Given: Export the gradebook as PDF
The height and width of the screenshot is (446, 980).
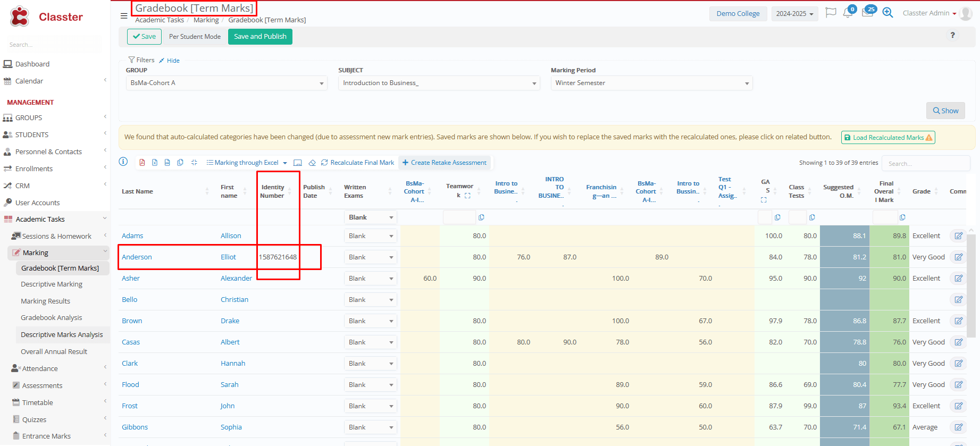Looking at the screenshot, I should click(142, 163).
